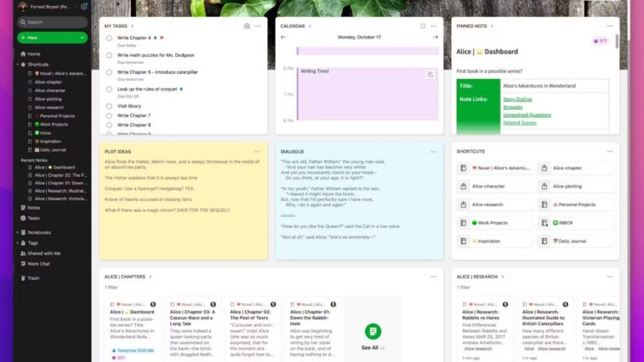Open the Deleted Scenes link
This screenshot has height=362, width=644.
tap(520, 122)
